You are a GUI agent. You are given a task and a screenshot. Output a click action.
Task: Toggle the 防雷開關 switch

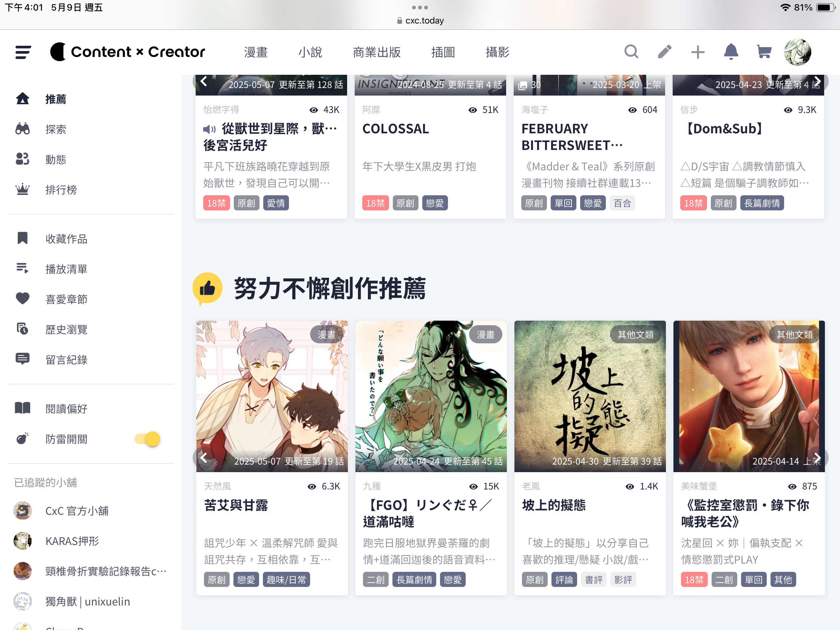pyautogui.click(x=147, y=439)
